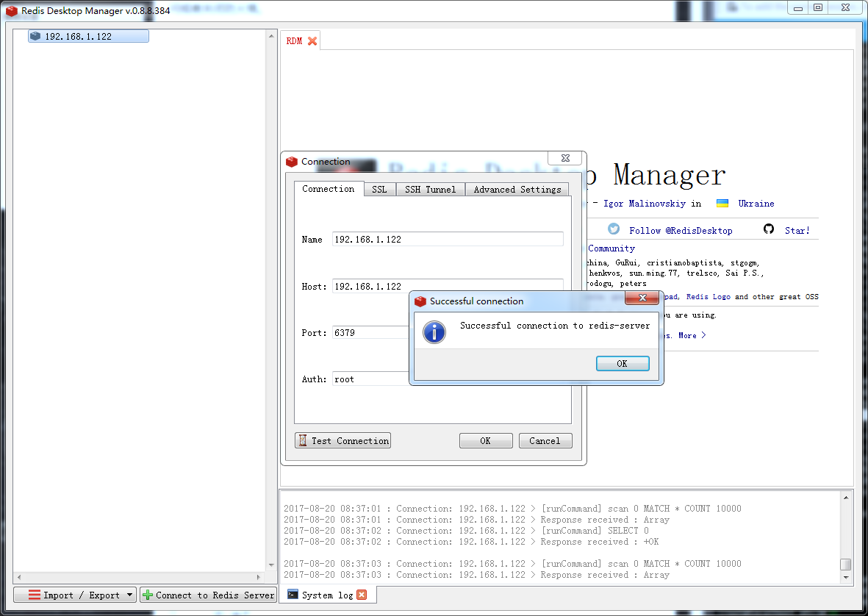868x616 pixels.
Task: Click the Ukraine link
Action: [756, 204]
